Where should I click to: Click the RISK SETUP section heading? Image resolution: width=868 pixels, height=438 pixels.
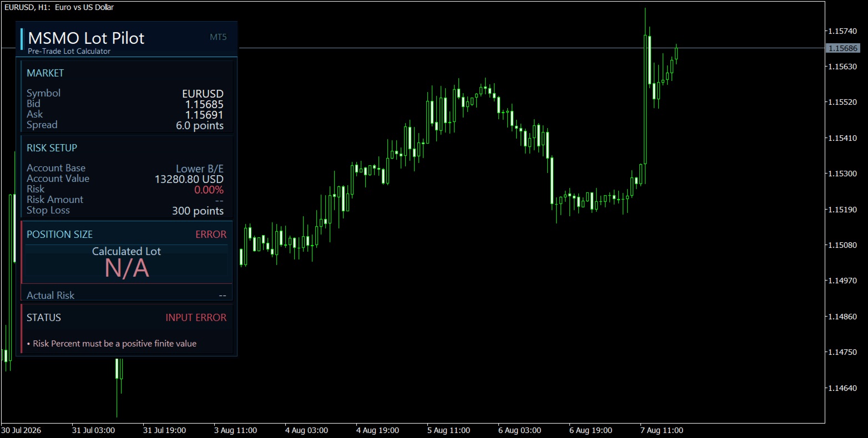click(x=52, y=148)
